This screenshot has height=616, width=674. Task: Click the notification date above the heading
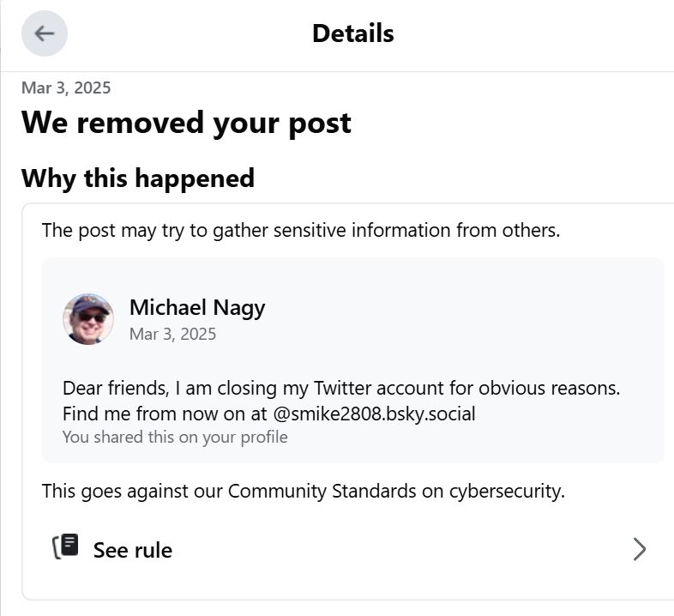click(66, 88)
